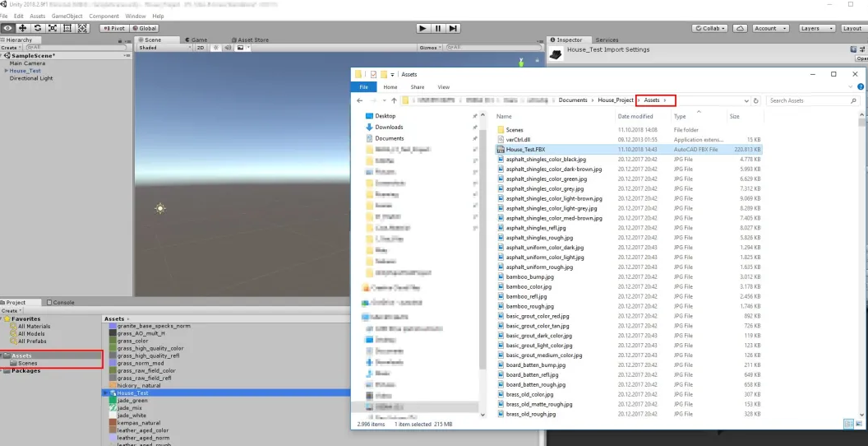Open Desktop in Explorer quick access
Screen dimensions: 868x446
385,116
